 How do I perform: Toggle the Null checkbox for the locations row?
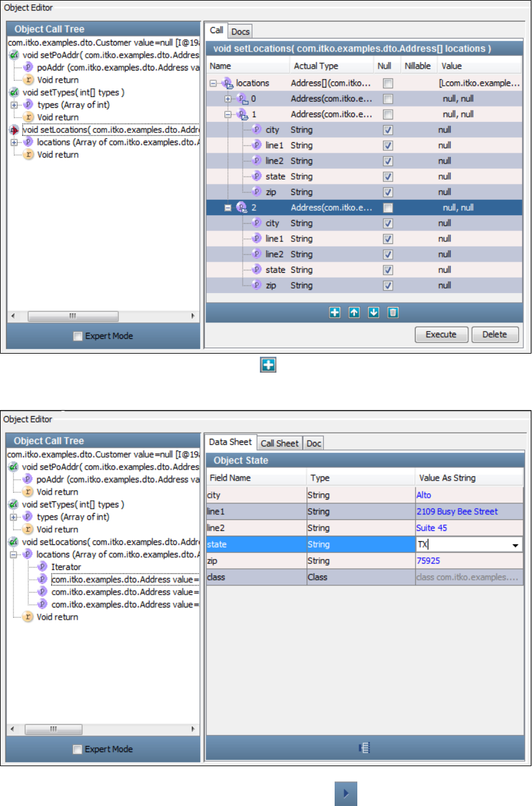coord(387,83)
